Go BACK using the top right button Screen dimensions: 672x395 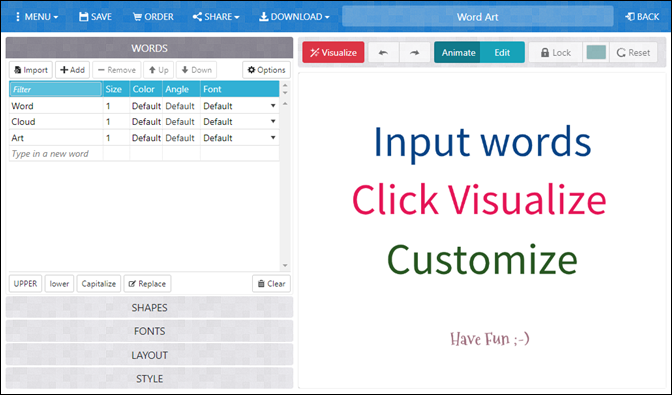pyautogui.click(x=642, y=17)
